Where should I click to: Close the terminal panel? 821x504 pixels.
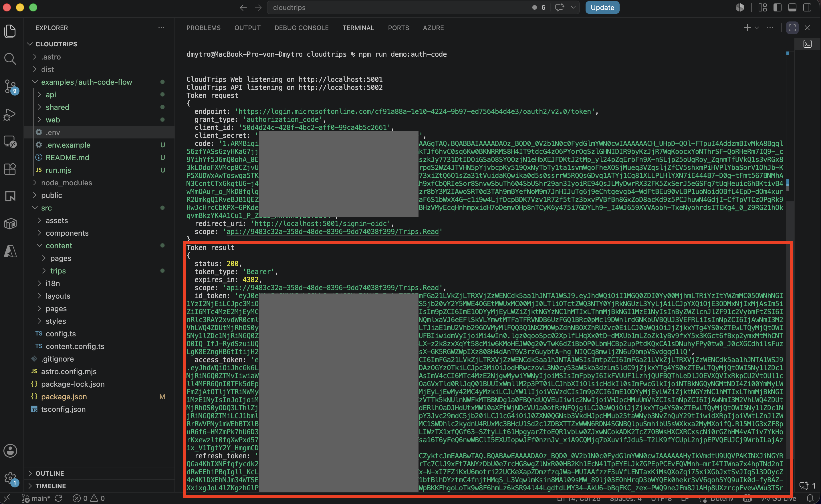click(807, 28)
